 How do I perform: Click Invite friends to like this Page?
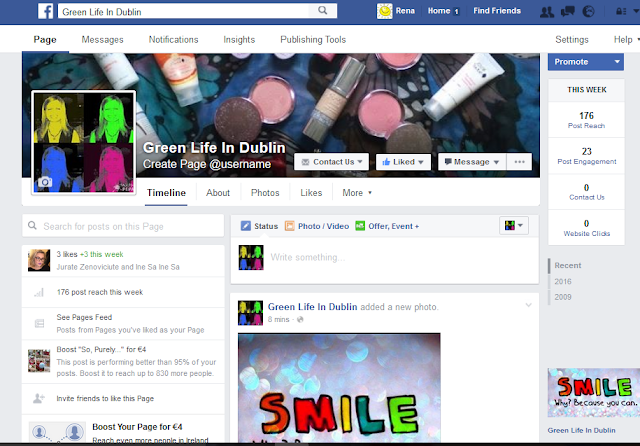tap(105, 399)
